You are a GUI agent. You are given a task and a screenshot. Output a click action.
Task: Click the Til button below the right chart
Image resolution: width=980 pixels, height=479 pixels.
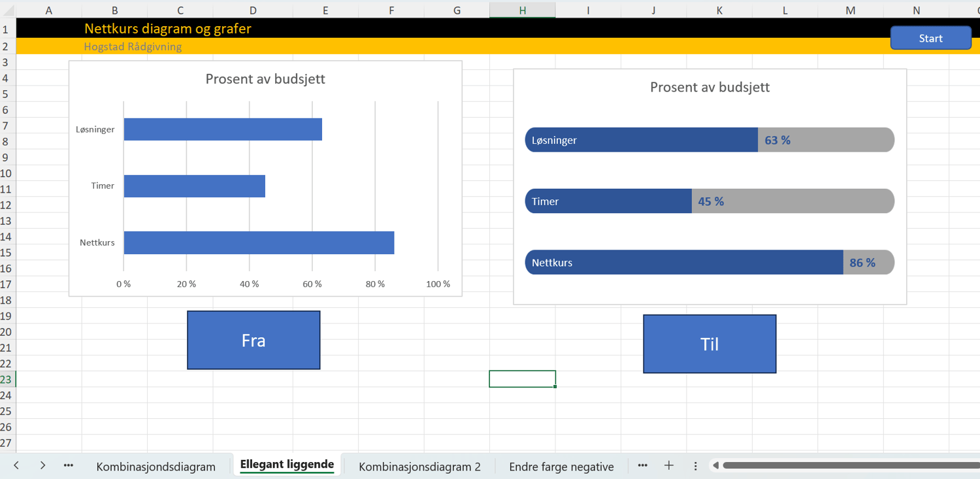710,343
